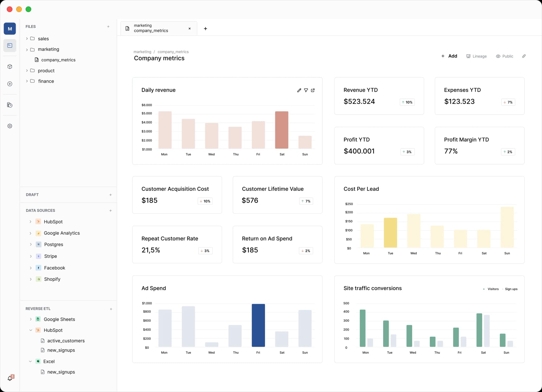Open the filter icon on Daily revenue card
This screenshot has width=542, height=392.
[x=306, y=90]
